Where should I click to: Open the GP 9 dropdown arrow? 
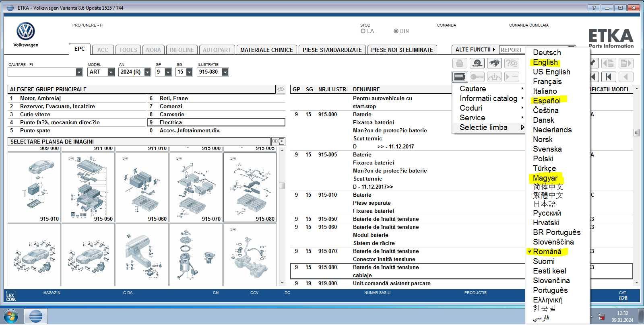coord(168,72)
